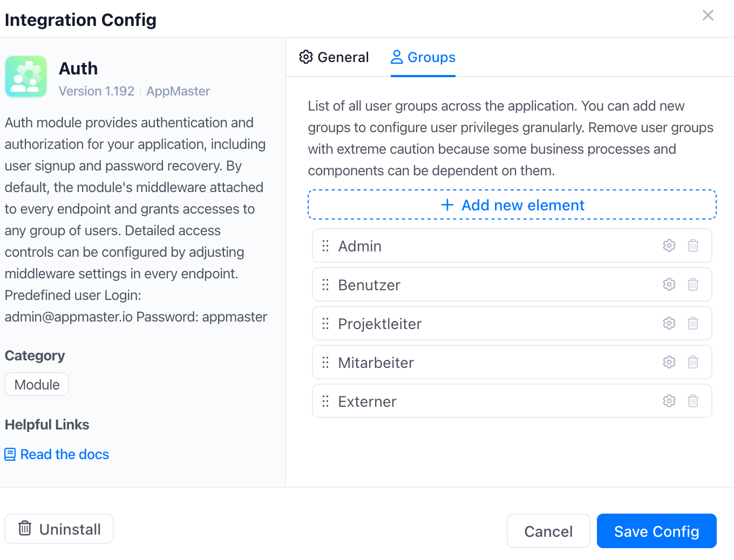The height and width of the screenshot is (560, 734).
Task: Delete the Admin group via trash icon
Action: tap(693, 245)
